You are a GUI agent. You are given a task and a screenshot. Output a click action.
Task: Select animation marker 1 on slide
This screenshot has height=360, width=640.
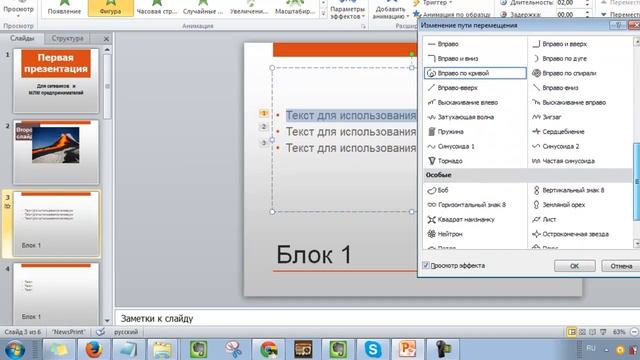(x=264, y=113)
